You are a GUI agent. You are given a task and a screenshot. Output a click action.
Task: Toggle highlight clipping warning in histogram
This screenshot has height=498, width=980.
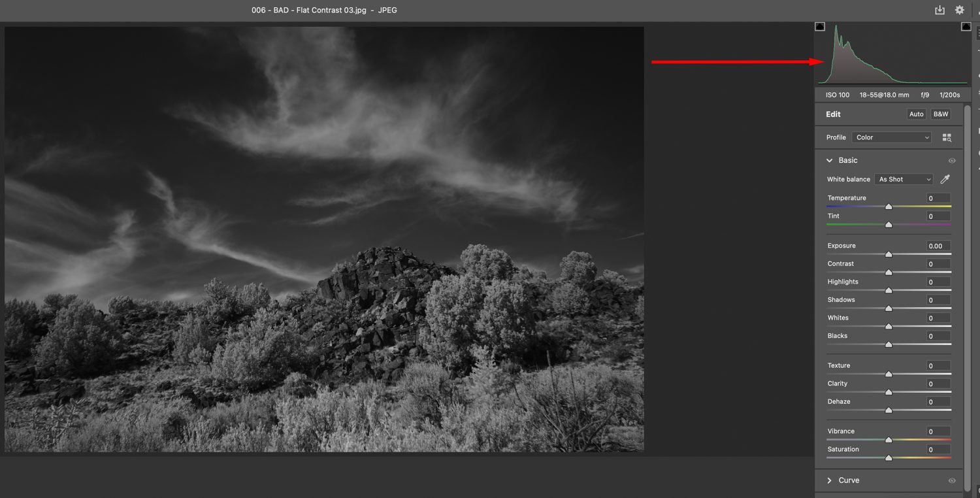pos(966,27)
